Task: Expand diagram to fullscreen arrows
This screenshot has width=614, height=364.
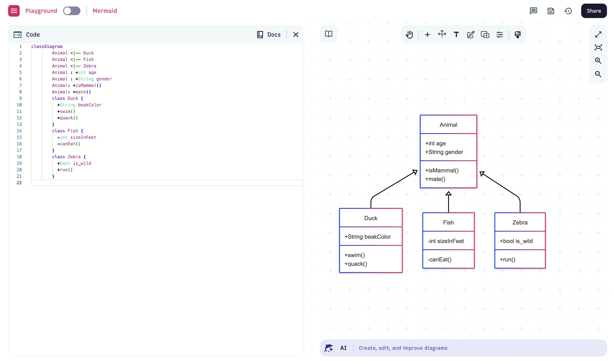Action: point(598,34)
